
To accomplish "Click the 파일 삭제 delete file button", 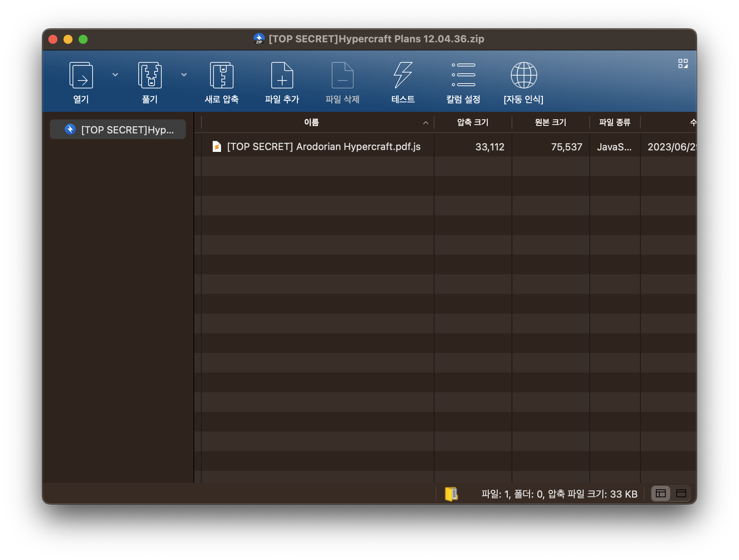I will click(342, 83).
